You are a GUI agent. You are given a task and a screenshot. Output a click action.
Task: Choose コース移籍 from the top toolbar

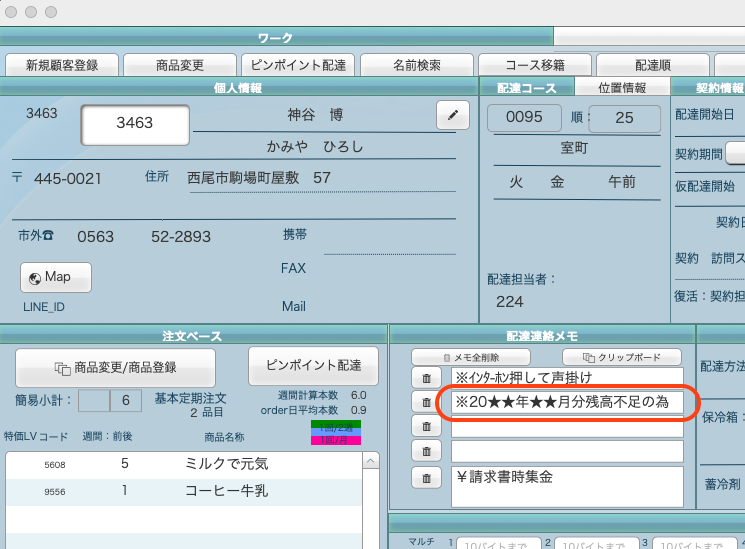click(535, 65)
